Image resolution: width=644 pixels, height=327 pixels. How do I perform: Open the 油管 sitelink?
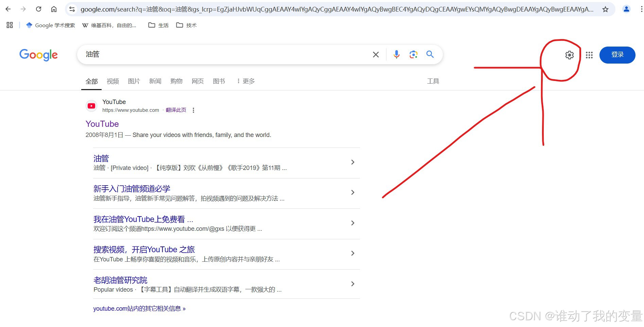tap(101, 158)
